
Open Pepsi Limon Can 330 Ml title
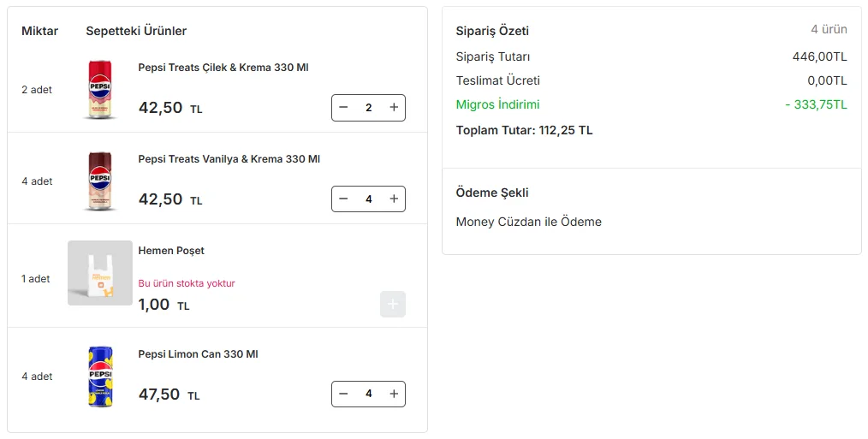coord(199,353)
